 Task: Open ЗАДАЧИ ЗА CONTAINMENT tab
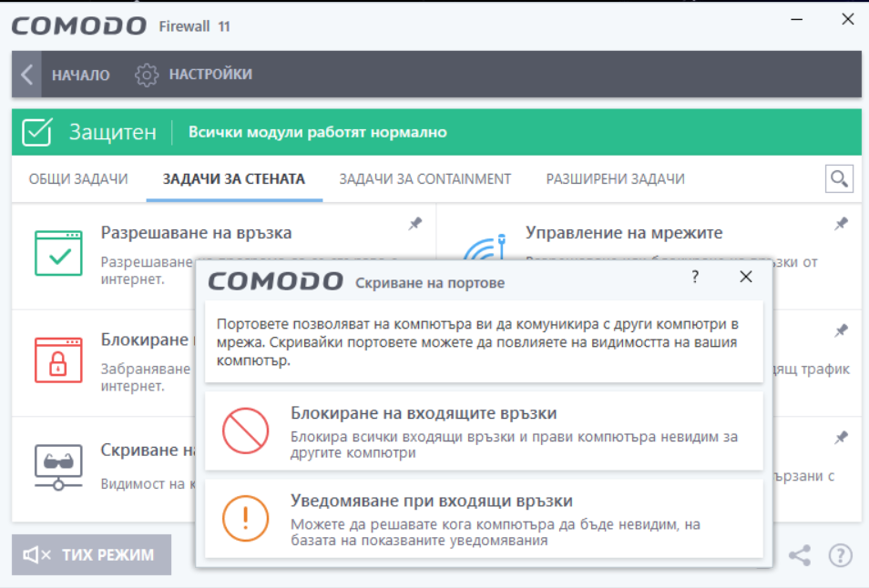click(425, 178)
